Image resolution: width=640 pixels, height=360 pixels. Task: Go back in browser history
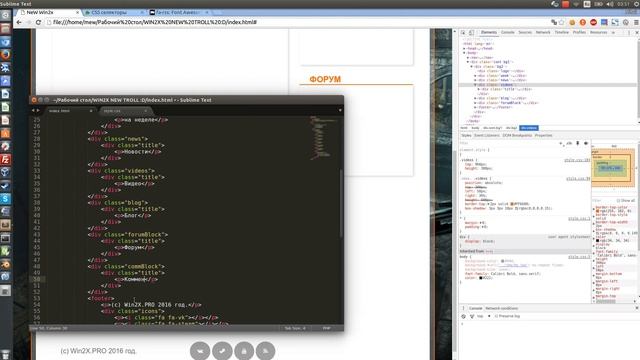pyautogui.click(x=19, y=22)
